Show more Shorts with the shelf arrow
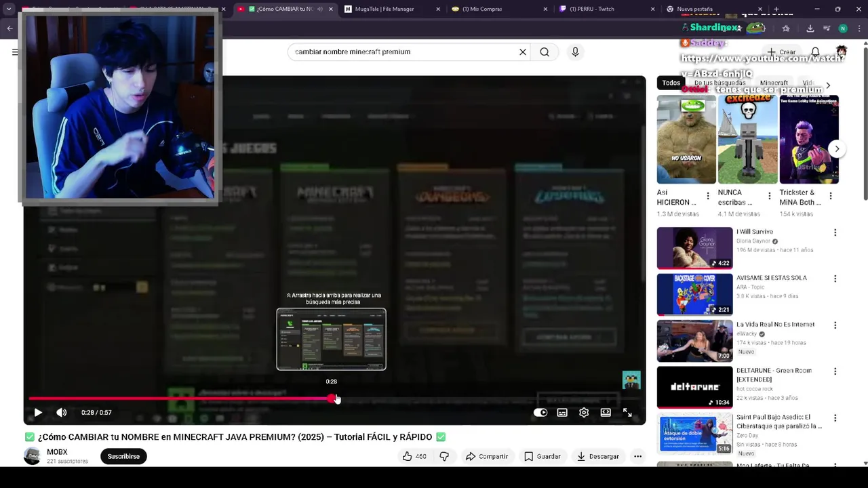Image resolution: width=868 pixels, height=488 pixels. [837, 149]
